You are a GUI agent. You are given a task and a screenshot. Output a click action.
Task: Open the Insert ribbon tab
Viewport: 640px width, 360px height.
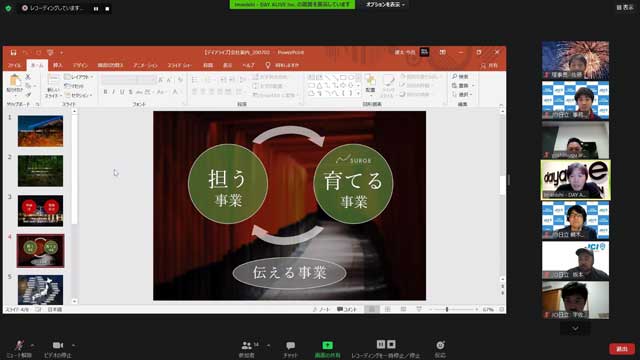pyautogui.click(x=58, y=65)
